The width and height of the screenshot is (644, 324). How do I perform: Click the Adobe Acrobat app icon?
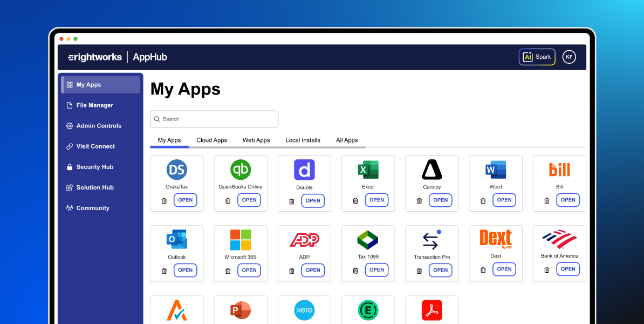[431, 310]
